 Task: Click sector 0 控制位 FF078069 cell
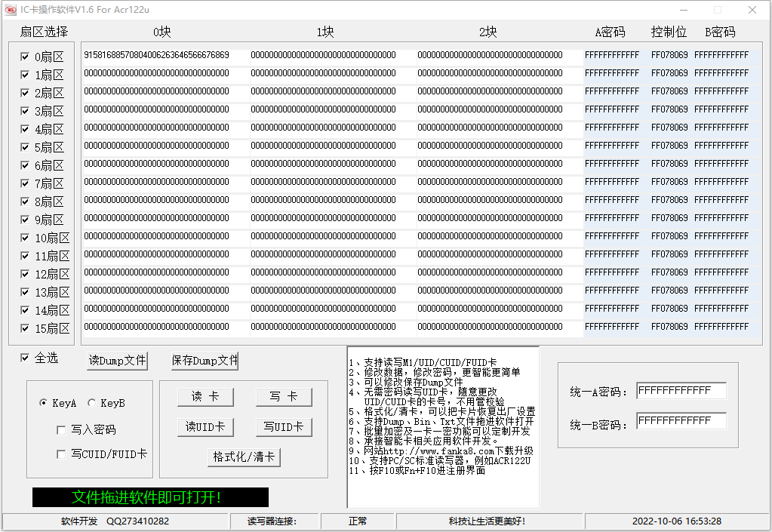click(669, 55)
